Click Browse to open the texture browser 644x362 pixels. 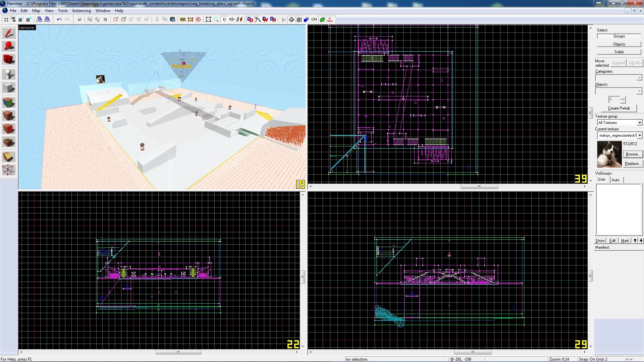(x=633, y=154)
